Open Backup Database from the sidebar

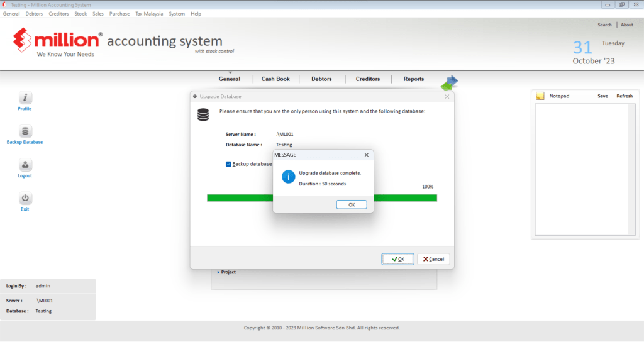25,131
